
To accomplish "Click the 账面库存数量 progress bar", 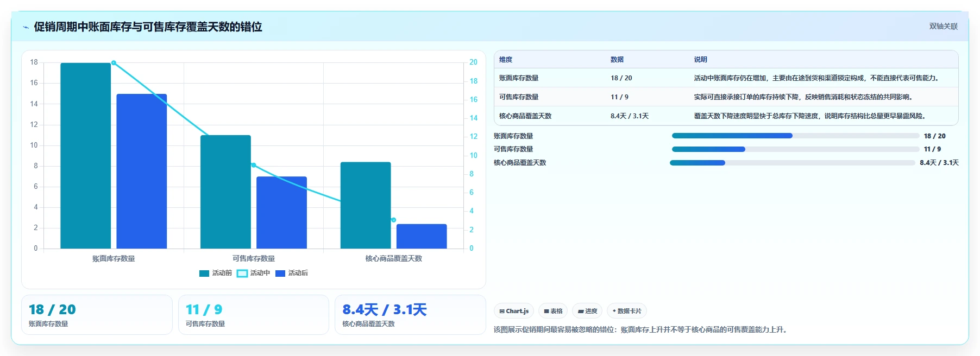I will click(x=796, y=136).
